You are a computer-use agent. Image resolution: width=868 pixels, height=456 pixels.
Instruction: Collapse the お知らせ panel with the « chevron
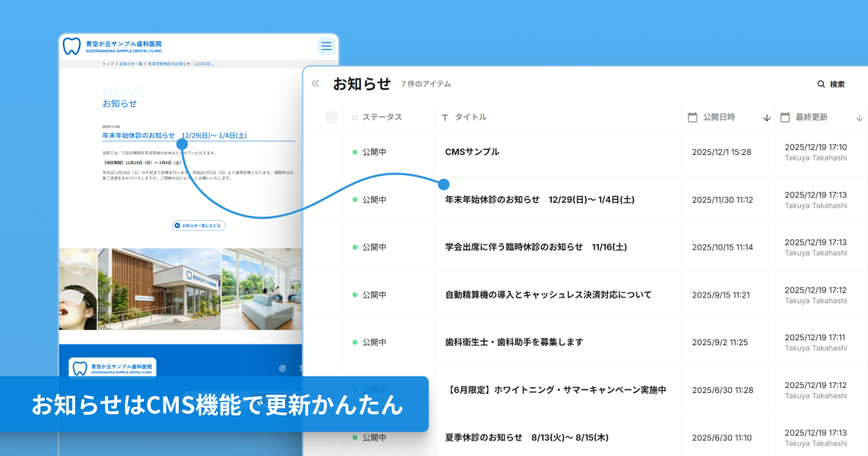pos(315,83)
